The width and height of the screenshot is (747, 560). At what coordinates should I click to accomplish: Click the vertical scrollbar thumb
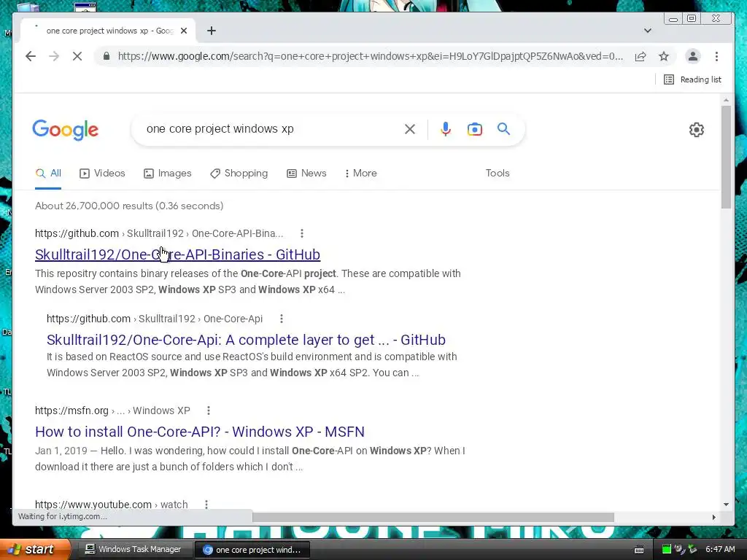click(726, 157)
